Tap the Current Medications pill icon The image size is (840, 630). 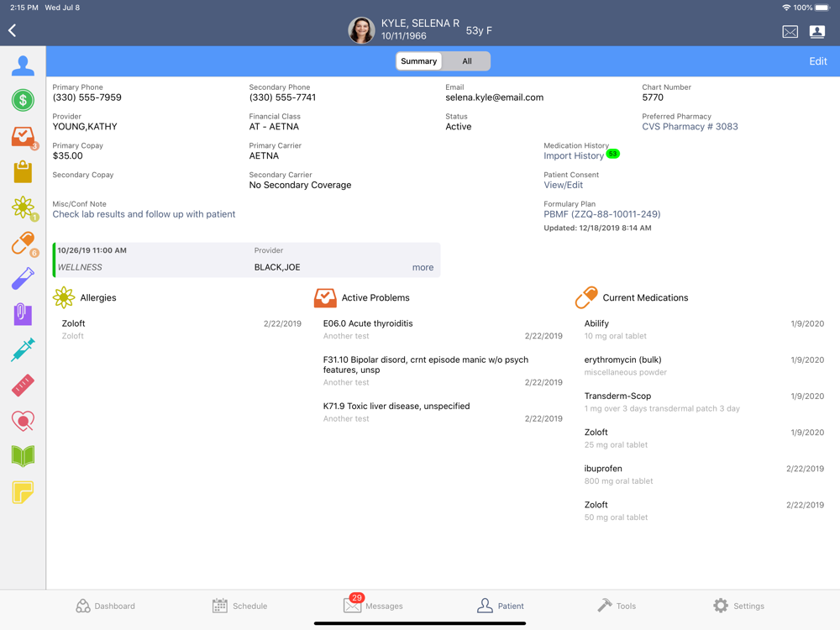[x=586, y=297]
